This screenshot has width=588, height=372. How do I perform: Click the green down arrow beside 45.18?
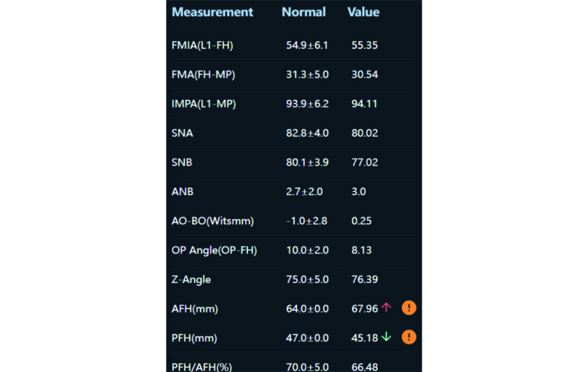tap(386, 338)
